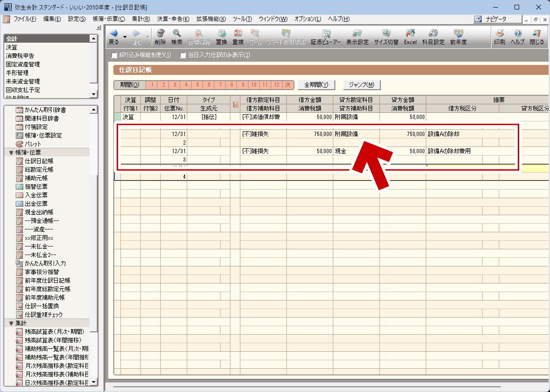Enable 絞り込み機能を使う checkbox
Viewport: 550px width, 392px height.
coord(114,55)
